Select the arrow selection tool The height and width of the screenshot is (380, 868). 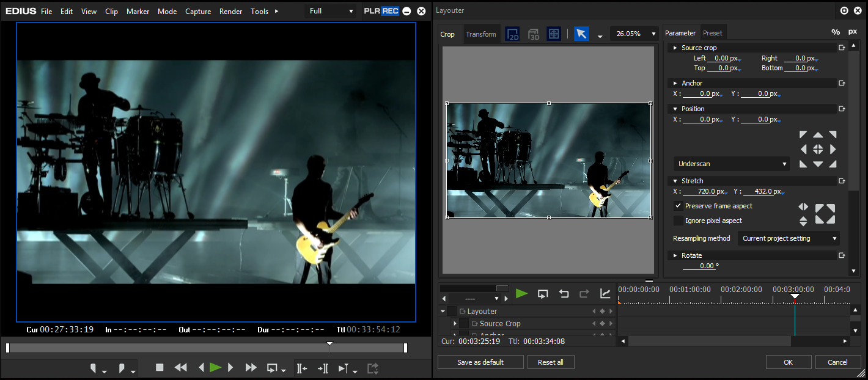tap(581, 34)
